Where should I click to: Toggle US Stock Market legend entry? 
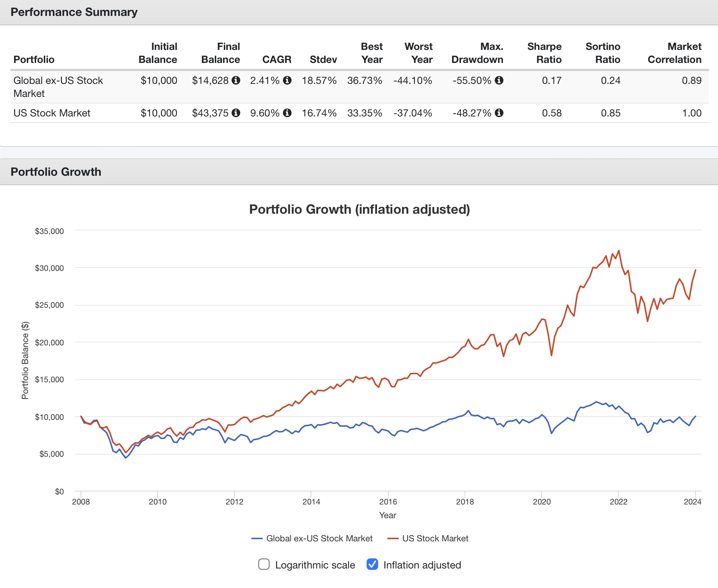click(435, 538)
